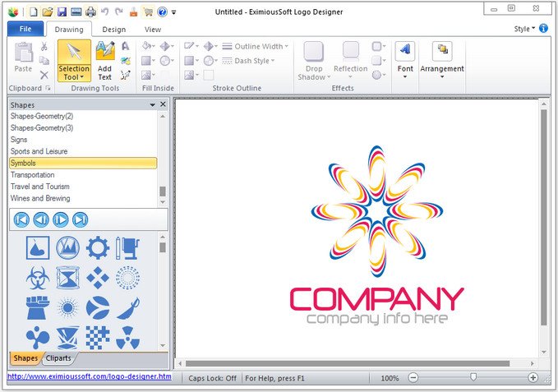
Task: Expand the Shapes panel options arrow
Action: (152, 104)
